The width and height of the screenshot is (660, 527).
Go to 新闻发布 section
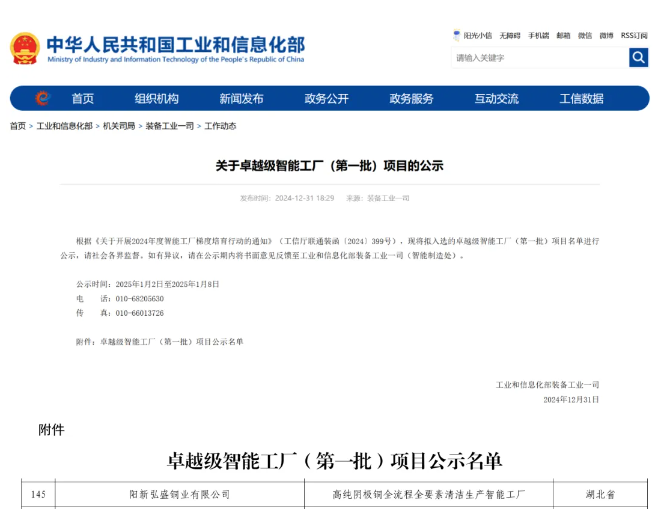pyautogui.click(x=242, y=98)
